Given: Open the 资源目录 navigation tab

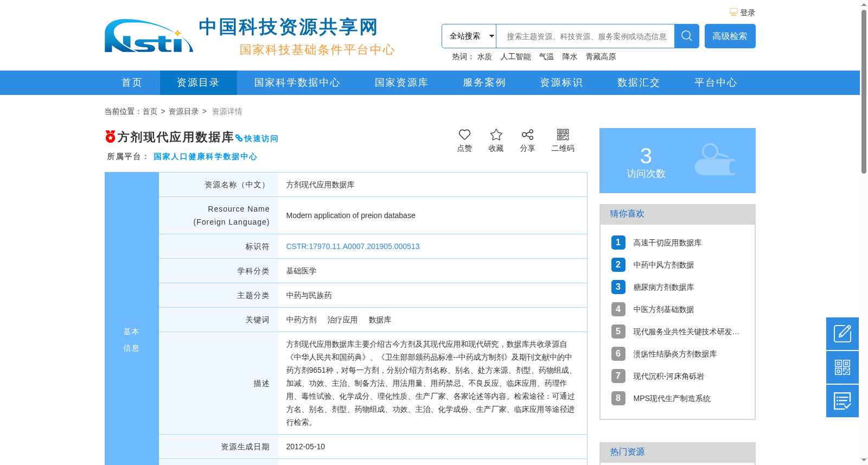Looking at the screenshot, I should [198, 82].
